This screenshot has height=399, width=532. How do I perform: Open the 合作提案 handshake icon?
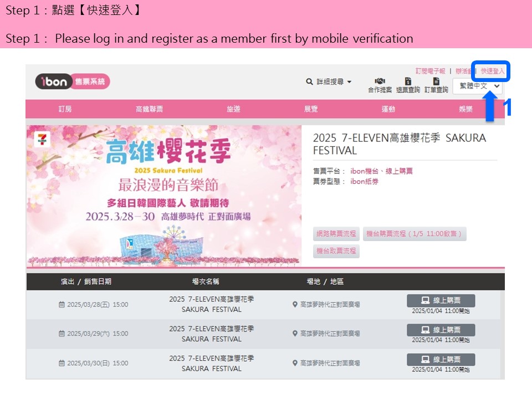pos(380,81)
